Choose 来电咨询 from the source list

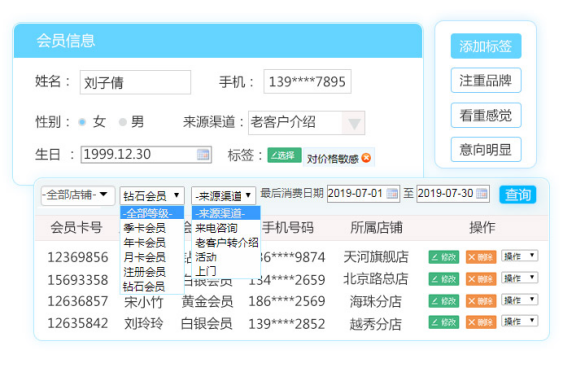pos(226,228)
